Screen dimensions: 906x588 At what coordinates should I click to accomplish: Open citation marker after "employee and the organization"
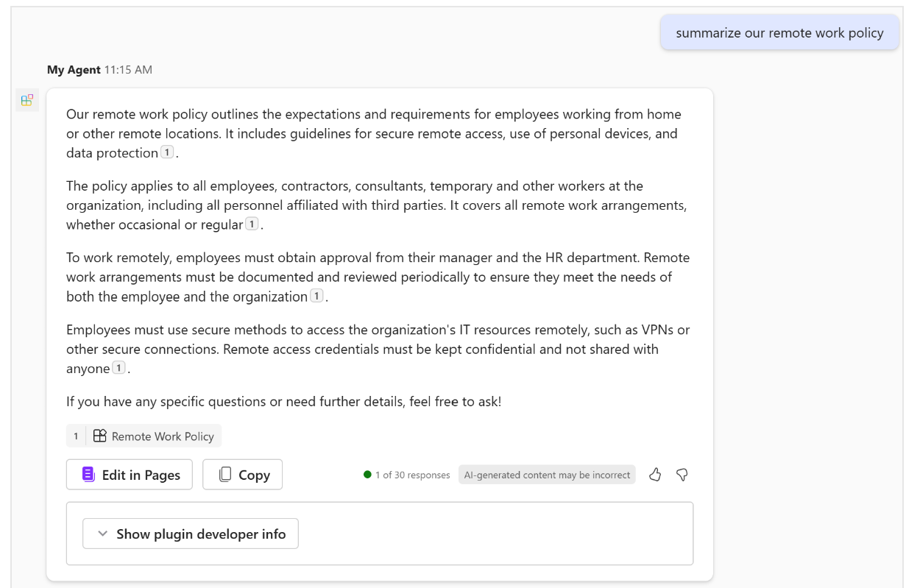coord(316,296)
